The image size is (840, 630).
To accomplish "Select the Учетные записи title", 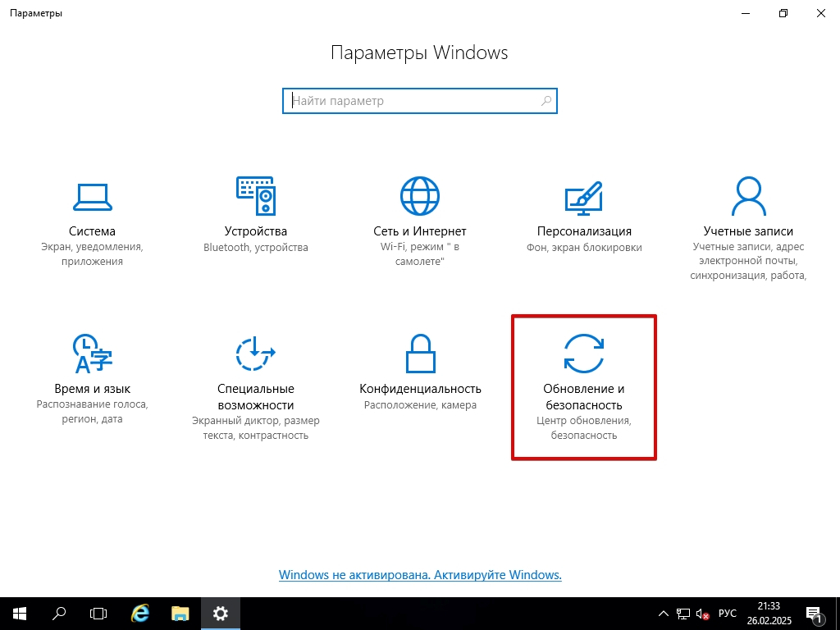I will (x=748, y=231).
